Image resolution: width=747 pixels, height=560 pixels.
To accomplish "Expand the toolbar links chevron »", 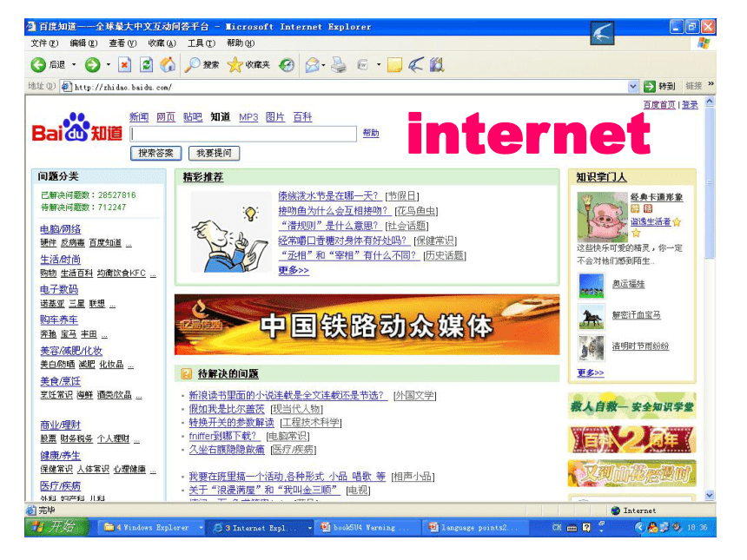I will [x=711, y=84].
